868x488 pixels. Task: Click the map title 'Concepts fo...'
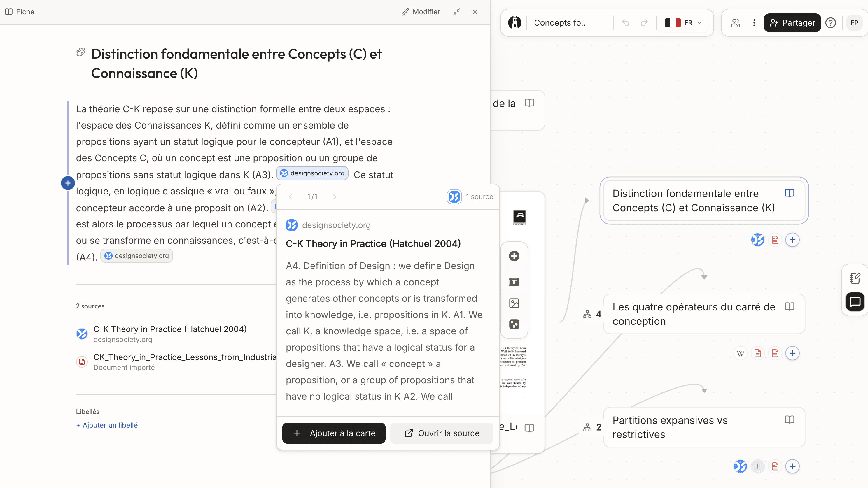click(x=561, y=22)
